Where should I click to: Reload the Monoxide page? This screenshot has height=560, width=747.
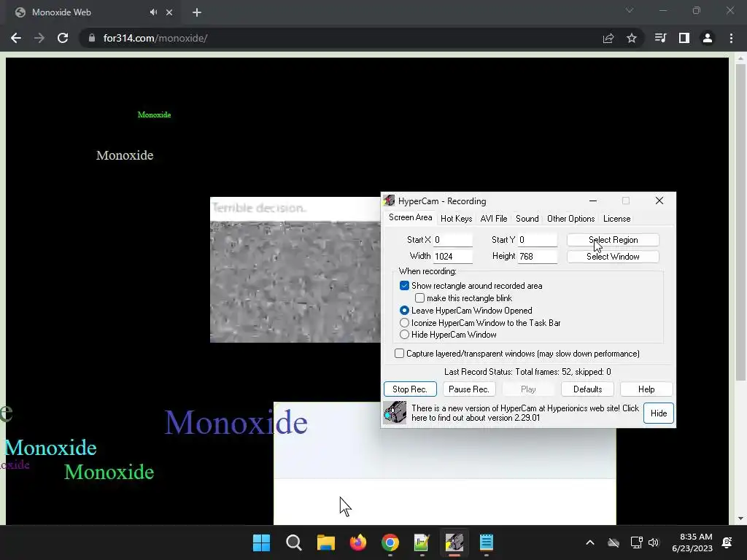coord(63,38)
